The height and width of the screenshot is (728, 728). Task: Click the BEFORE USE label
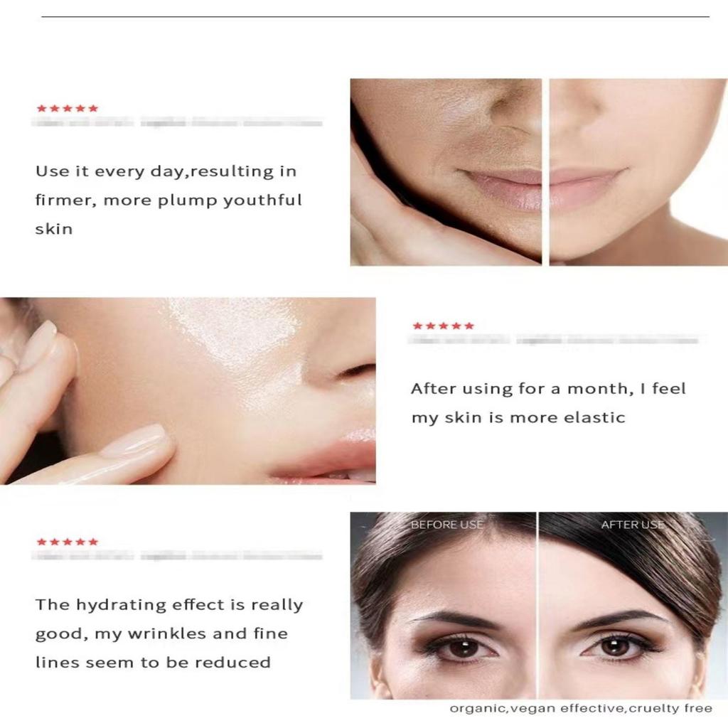point(447,525)
